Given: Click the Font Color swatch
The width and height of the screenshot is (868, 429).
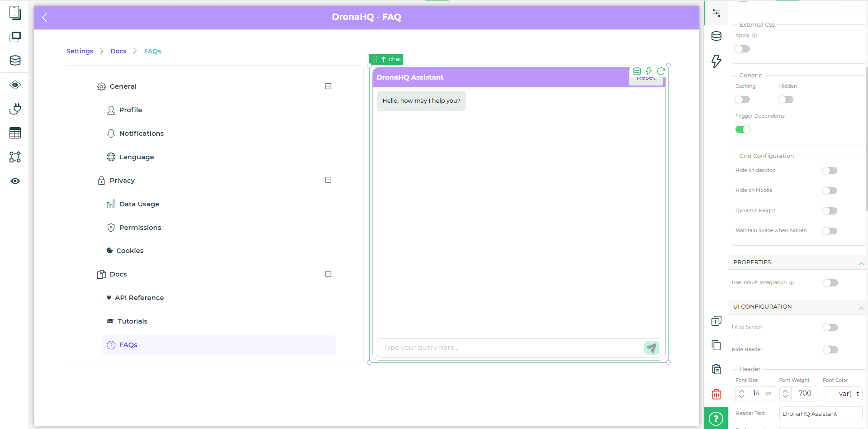Looking at the screenshot, I should click(830, 394).
